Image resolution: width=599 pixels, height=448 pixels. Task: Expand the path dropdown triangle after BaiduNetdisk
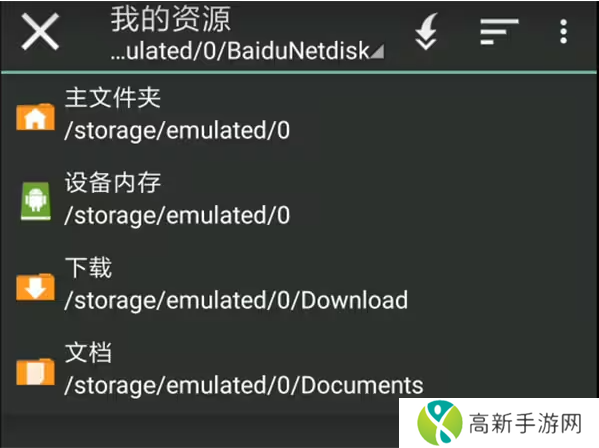click(377, 51)
